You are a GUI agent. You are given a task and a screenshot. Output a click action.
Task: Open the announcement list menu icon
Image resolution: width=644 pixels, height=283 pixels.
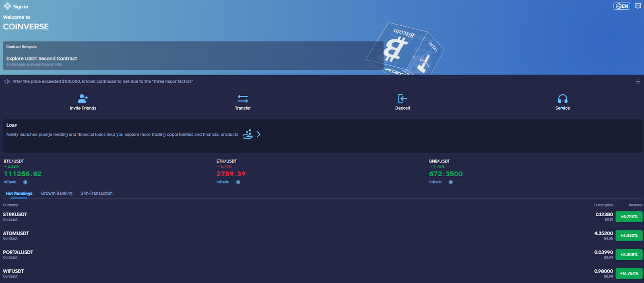point(638,81)
